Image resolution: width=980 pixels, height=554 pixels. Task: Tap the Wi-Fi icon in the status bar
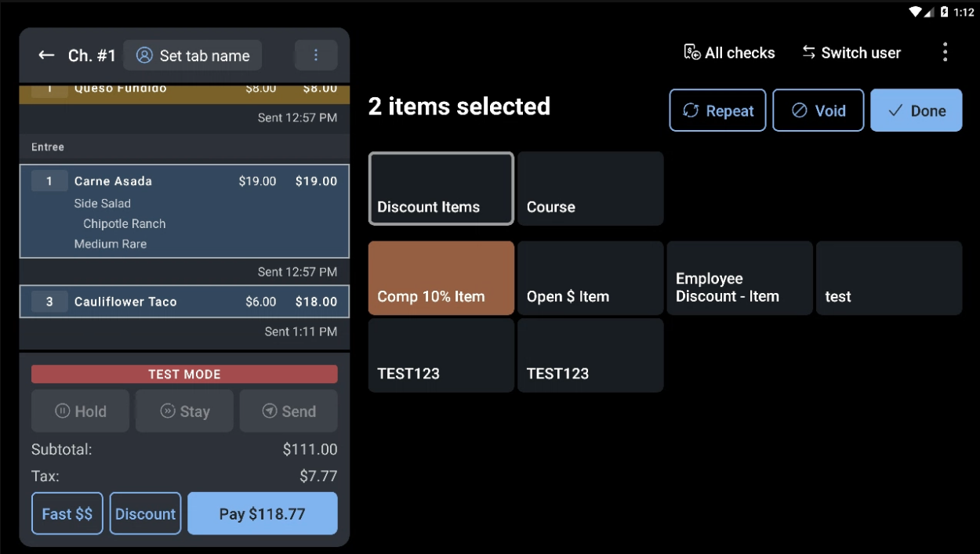pos(916,11)
